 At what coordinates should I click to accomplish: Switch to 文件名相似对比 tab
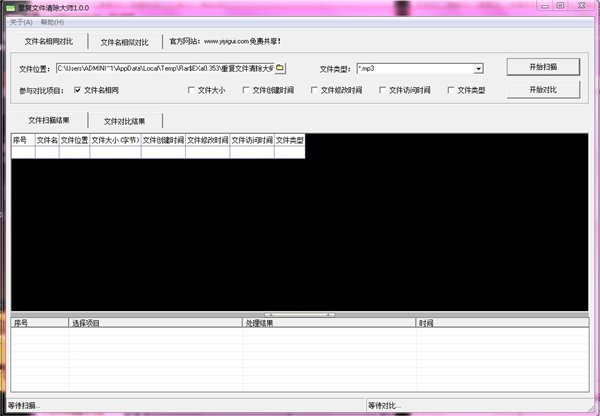pyautogui.click(x=125, y=42)
